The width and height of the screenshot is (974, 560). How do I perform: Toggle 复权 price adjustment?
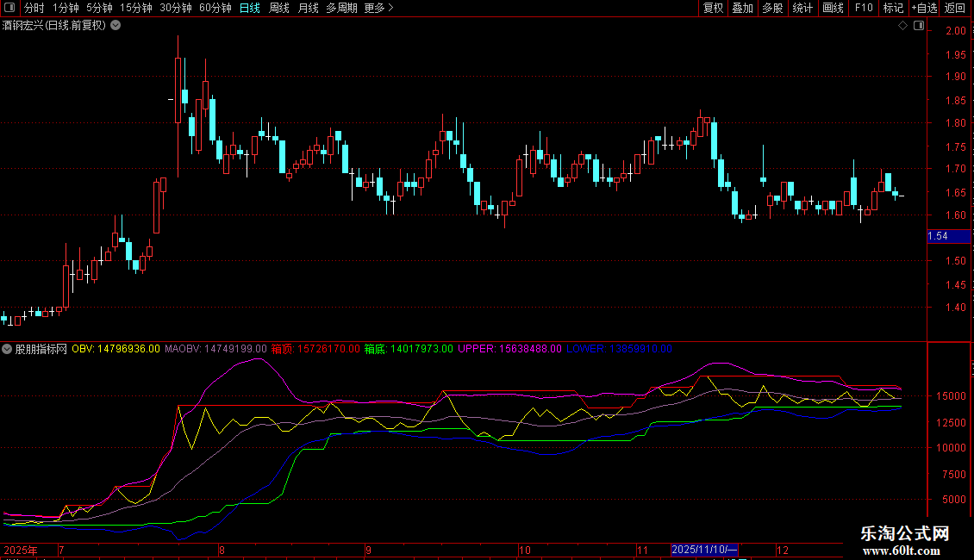pyautogui.click(x=713, y=8)
